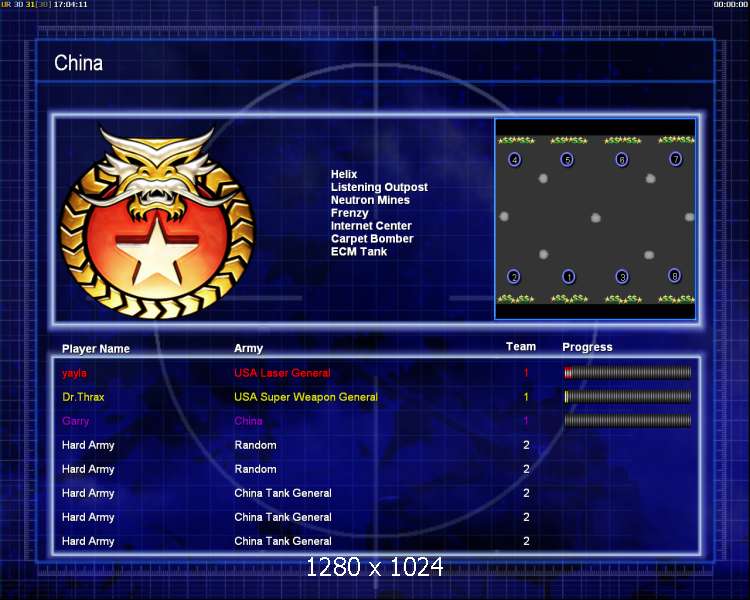Click the gray marker at the map center
The height and width of the screenshot is (600, 750).
tap(596, 218)
